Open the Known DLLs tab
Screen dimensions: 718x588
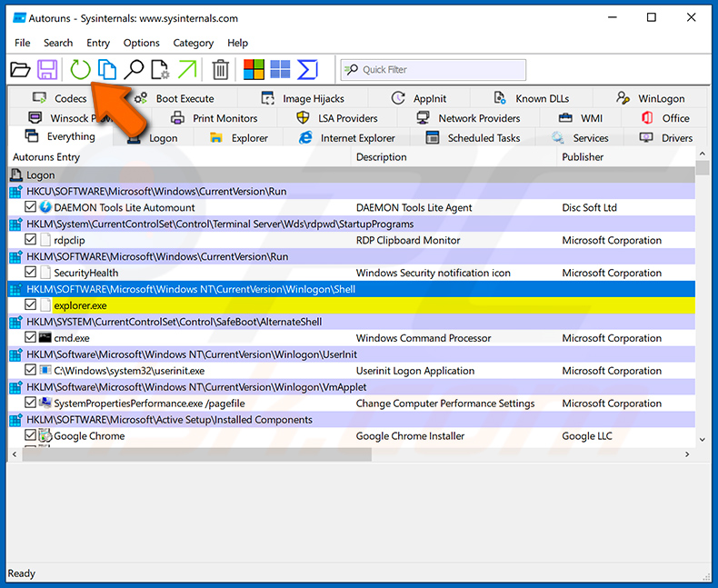pyautogui.click(x=531, y=98)
